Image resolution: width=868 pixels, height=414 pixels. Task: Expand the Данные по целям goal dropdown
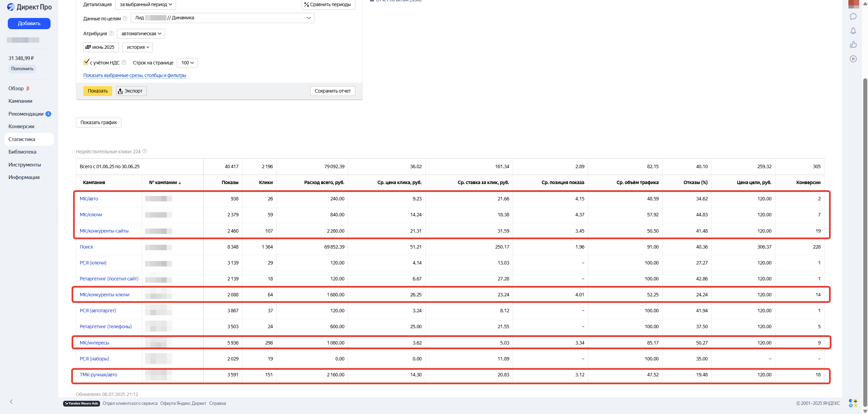click(222, 18)
